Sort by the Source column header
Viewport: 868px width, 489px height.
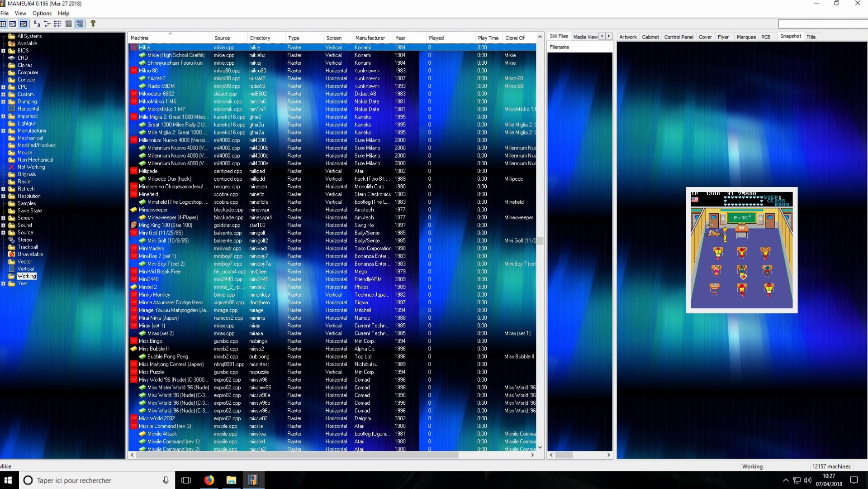pos(230,38)
